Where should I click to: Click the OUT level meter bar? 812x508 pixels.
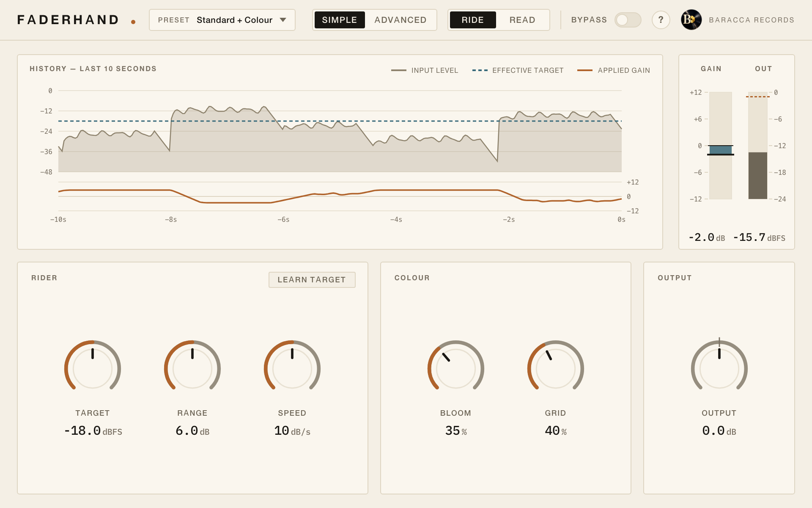pyautogui.click(x=757, y=146)
